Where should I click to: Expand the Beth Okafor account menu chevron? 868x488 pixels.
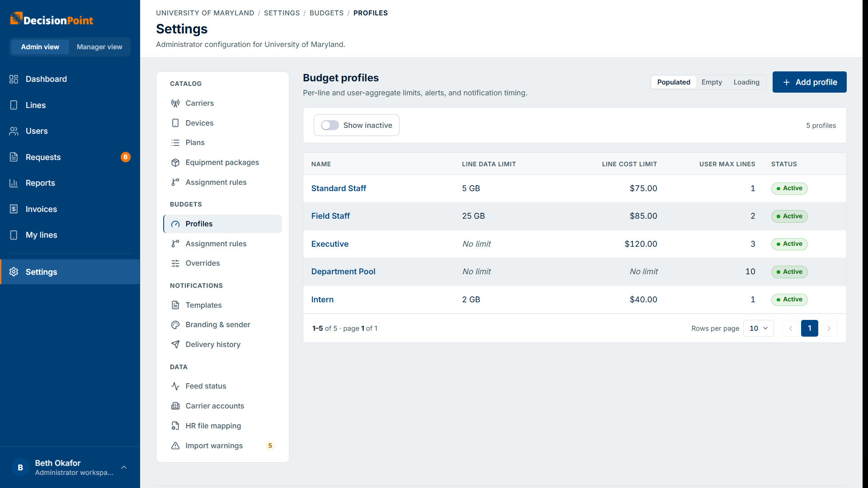pyautogui.click(x=124, y=468)
